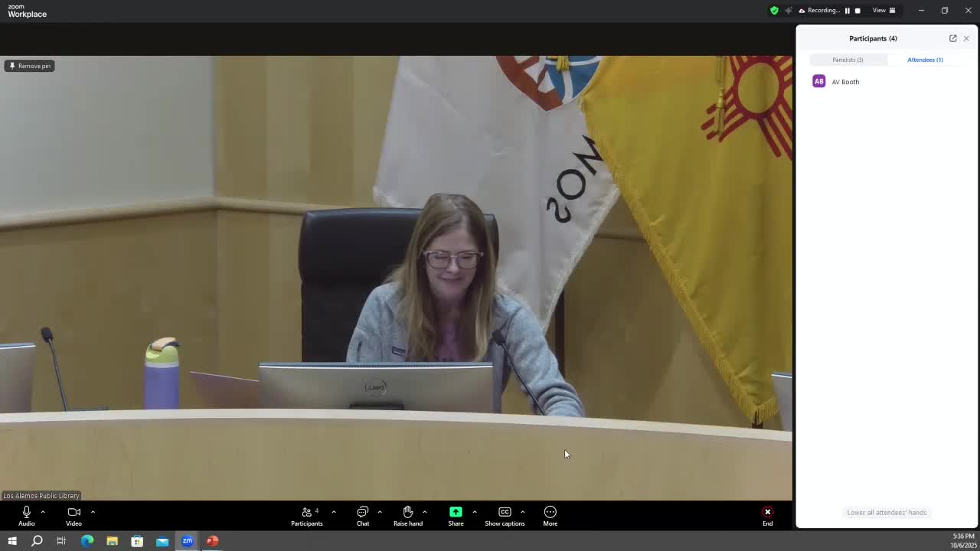This screenshot has height=551, width=980.
Task: Select AV Booth attendee entry
Action: click(x=845, y=82)
